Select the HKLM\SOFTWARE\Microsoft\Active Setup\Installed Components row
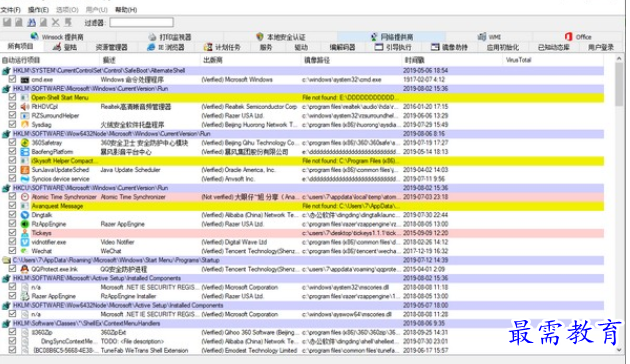 [303, 278]
